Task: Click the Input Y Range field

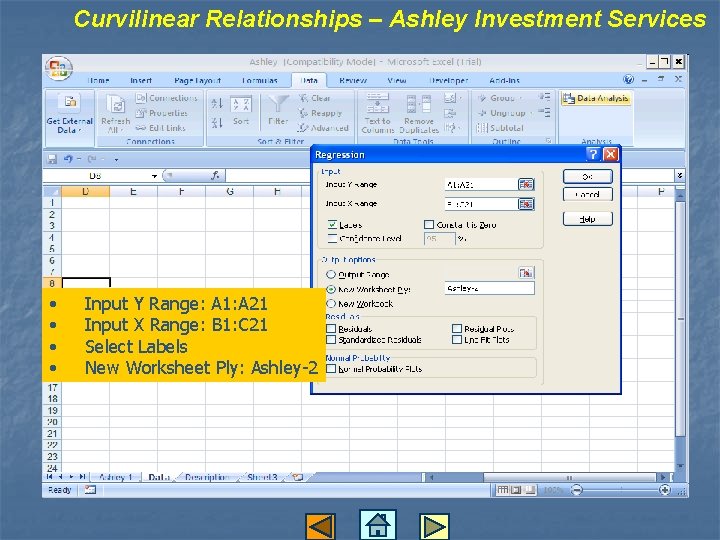Action: click(x=481, y=185)
